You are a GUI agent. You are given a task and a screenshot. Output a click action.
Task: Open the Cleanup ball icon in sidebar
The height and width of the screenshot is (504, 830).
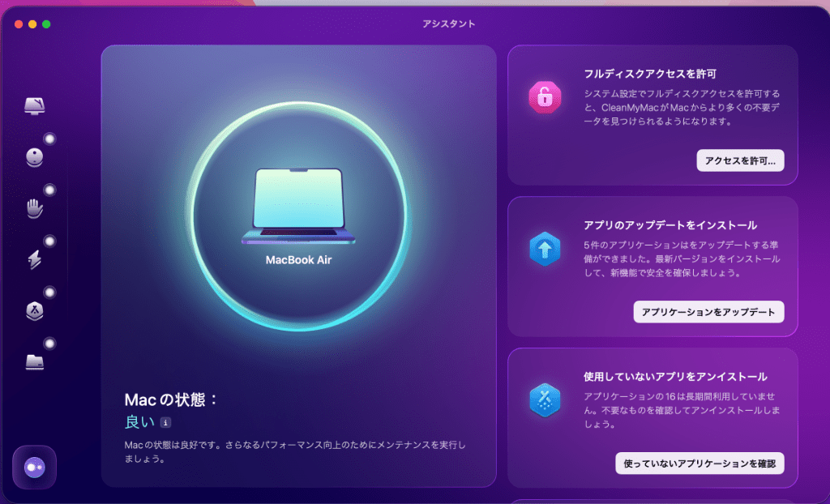[34, 158]
